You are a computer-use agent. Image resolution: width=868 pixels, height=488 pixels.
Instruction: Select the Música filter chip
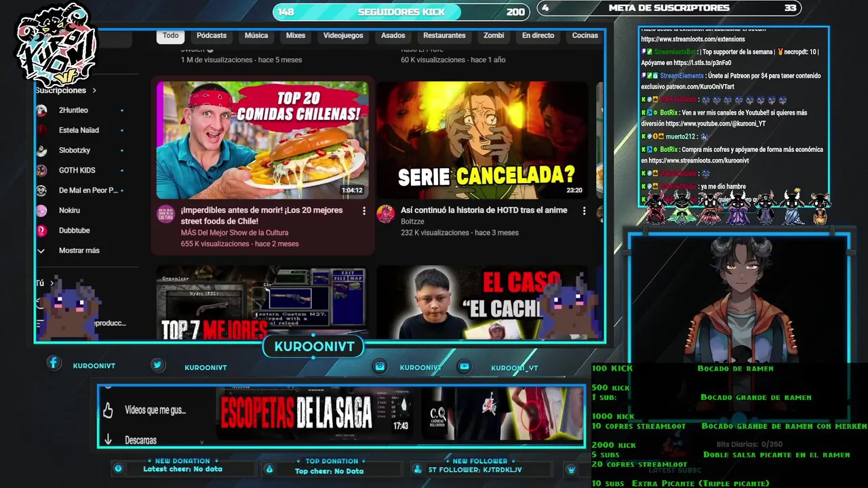(x=256, y=35)
